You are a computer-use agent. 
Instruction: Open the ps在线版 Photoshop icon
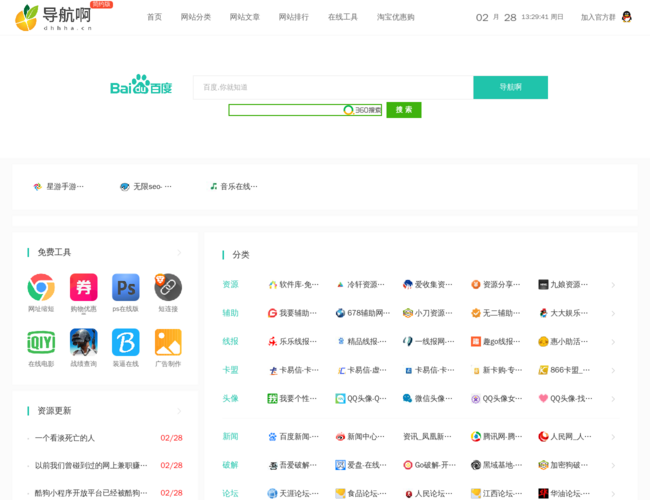[x=126, y=287]
